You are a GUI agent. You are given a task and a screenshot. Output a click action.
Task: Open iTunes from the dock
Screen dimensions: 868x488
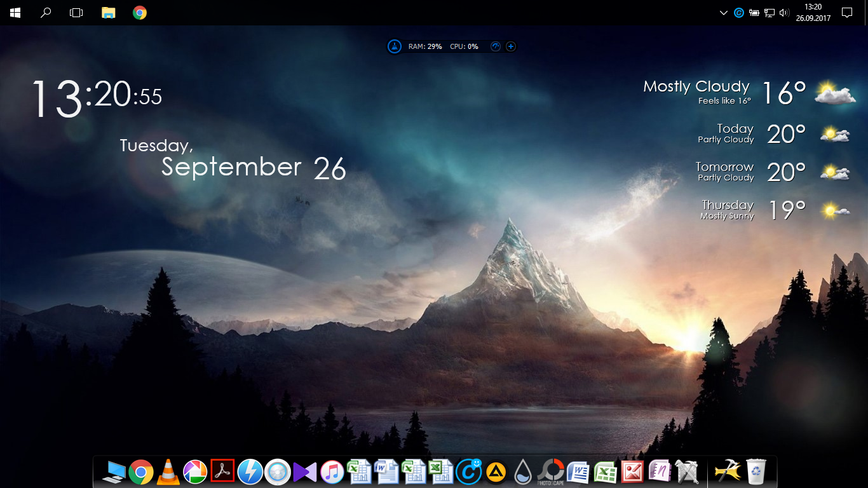[x=332, y=472]
